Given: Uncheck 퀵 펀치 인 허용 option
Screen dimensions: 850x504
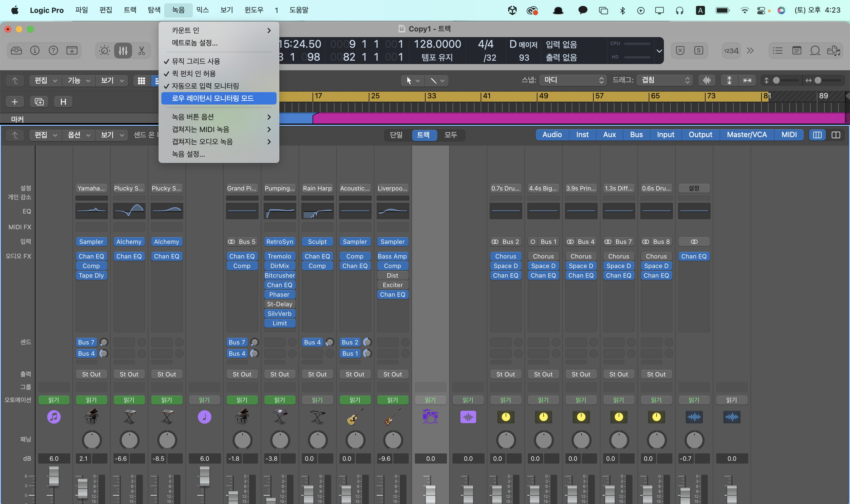Looking at the screenshot, I should pyautogui.click(x=194, y=73).
